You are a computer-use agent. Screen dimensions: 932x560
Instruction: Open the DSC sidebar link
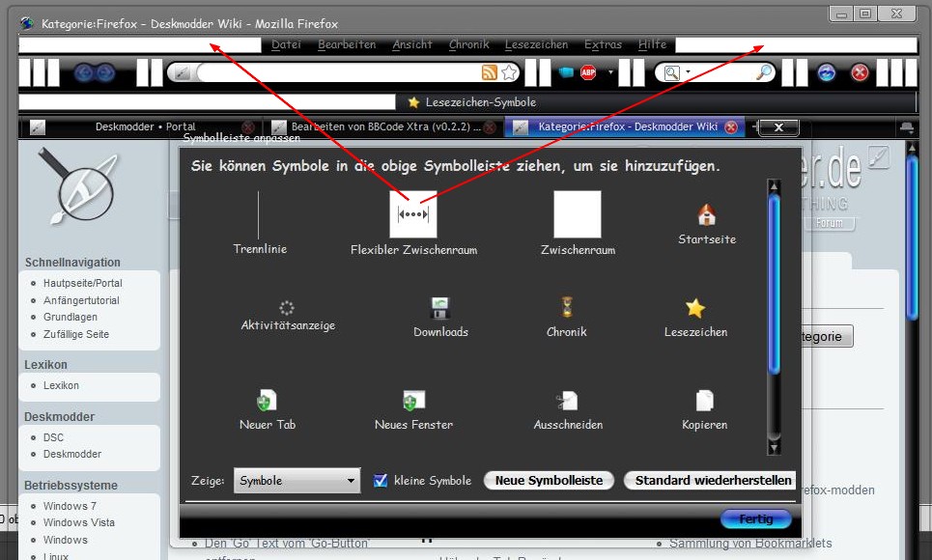pos(53,437)
